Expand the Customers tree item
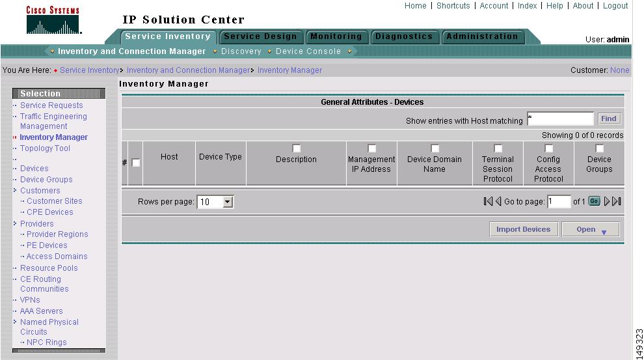Image resolution: width=644 pixels, height=360 pixels. 15,190
